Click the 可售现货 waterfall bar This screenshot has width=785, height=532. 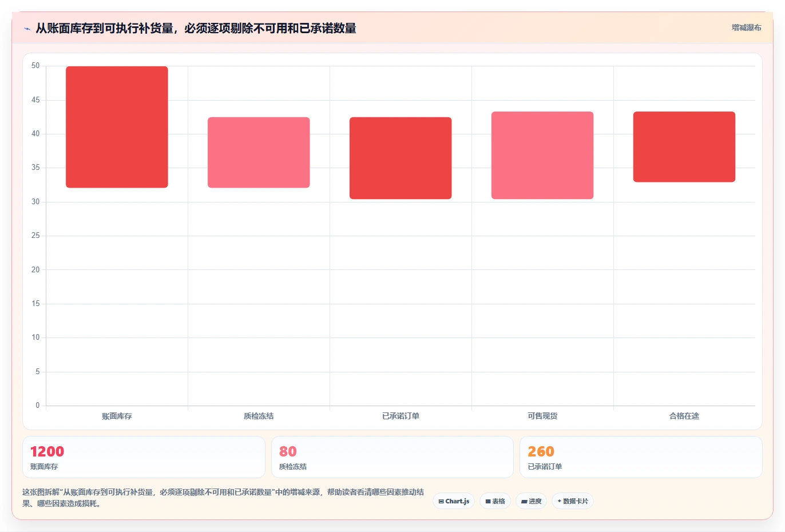click(542, 156)
